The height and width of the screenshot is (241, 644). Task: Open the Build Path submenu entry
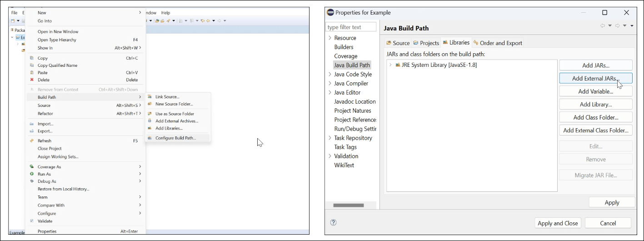tap(85, 97)
